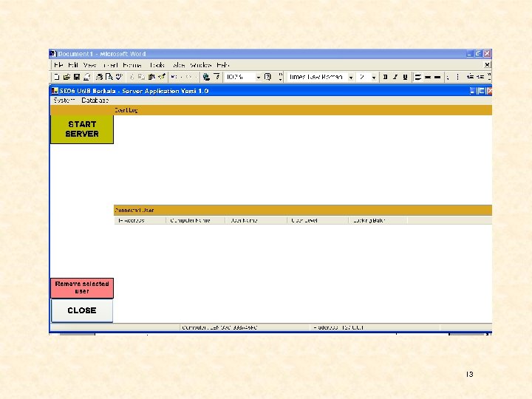Select the Format Painter brush icon
This screenshot has height=399, width=532.
click(x=162, y=77)
